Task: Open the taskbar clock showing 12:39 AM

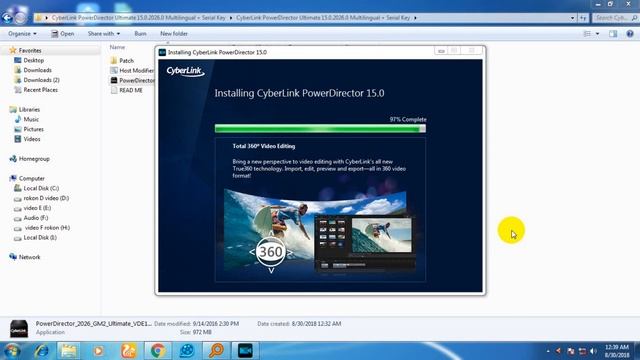Action: pos(617,351)
